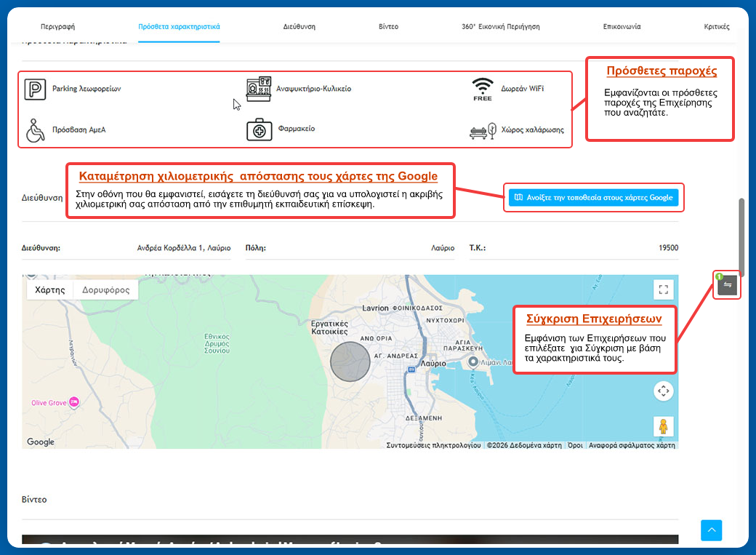Click the gray location circle on map

coord(350,362)
